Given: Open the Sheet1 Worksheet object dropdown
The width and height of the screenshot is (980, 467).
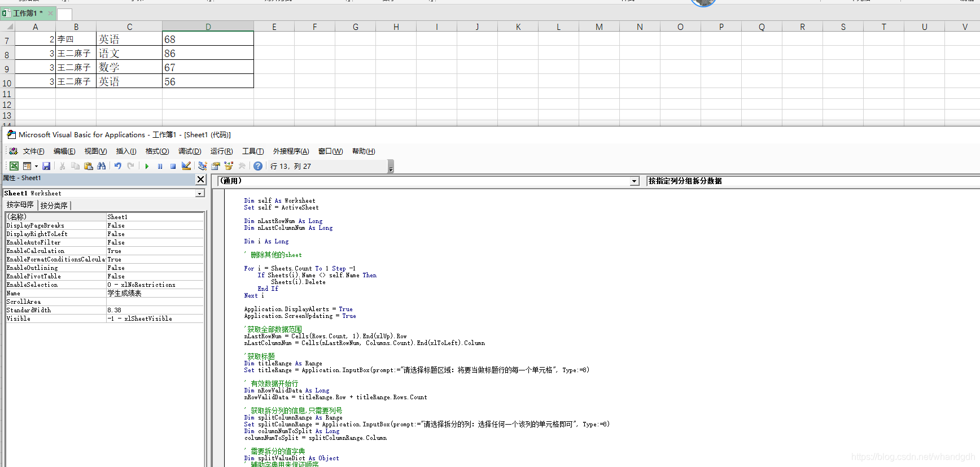Looking at the screenshot, I should click(x=200, y=193).
